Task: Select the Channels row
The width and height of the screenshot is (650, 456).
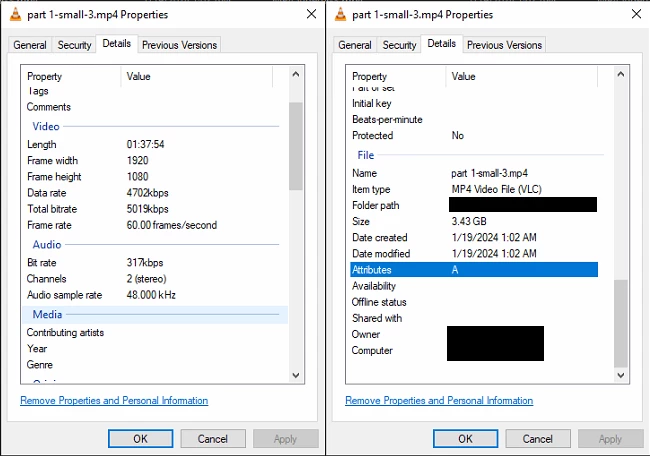Action: (x=155, y=279)
